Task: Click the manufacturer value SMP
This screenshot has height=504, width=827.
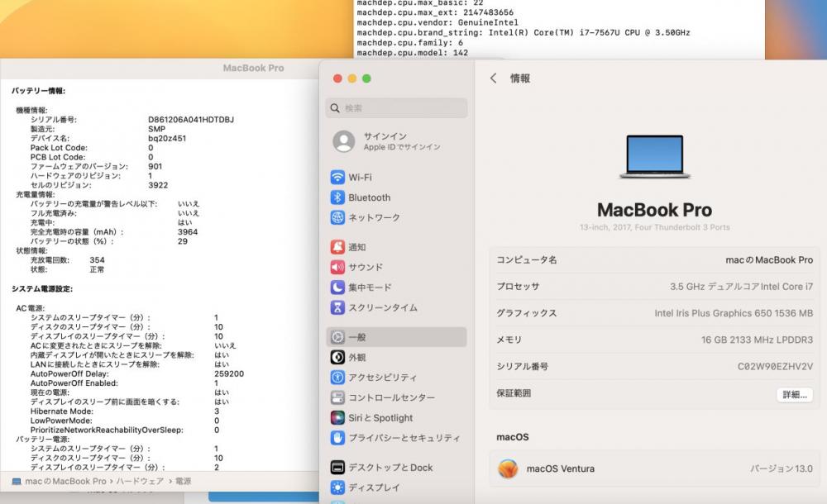Action: coord(156,129)
